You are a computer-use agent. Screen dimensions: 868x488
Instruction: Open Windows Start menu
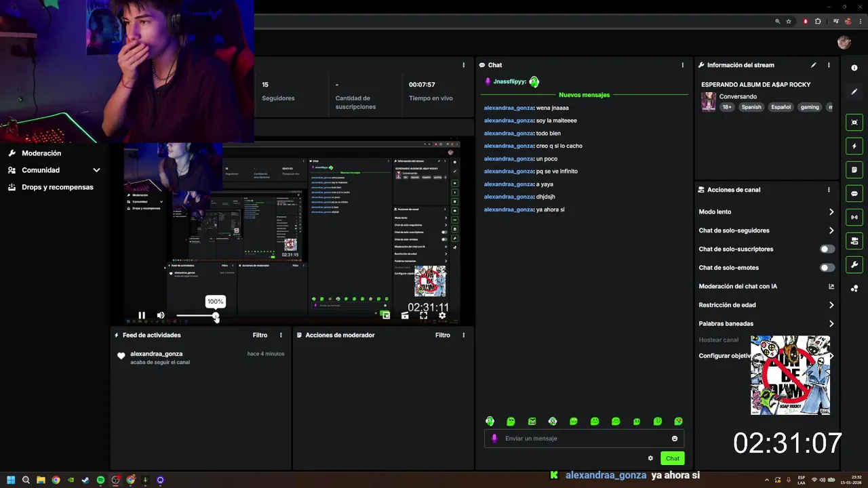[11, 480]
